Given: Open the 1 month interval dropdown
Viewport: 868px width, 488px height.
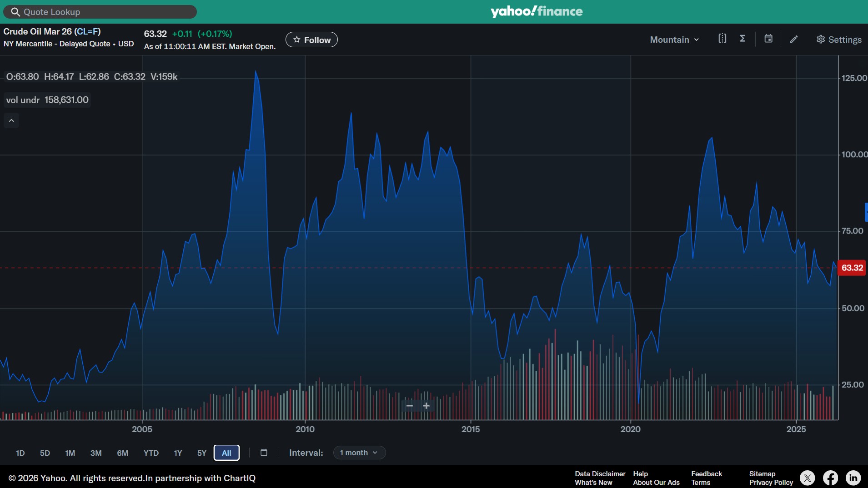Looking at the screenshot, I should pos(359,453).
